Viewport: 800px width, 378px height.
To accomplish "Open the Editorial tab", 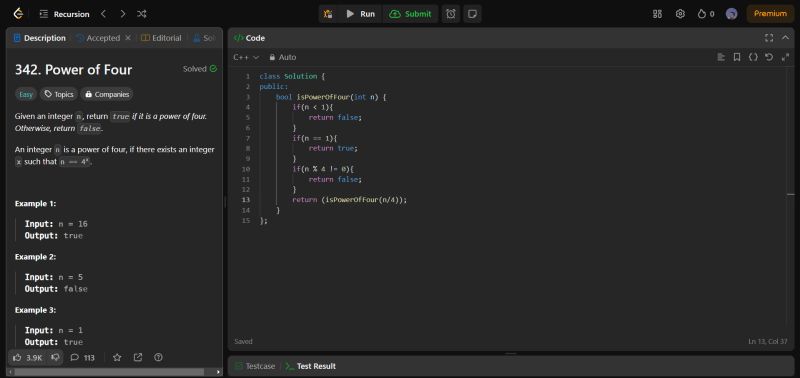I will pos(161,38).
